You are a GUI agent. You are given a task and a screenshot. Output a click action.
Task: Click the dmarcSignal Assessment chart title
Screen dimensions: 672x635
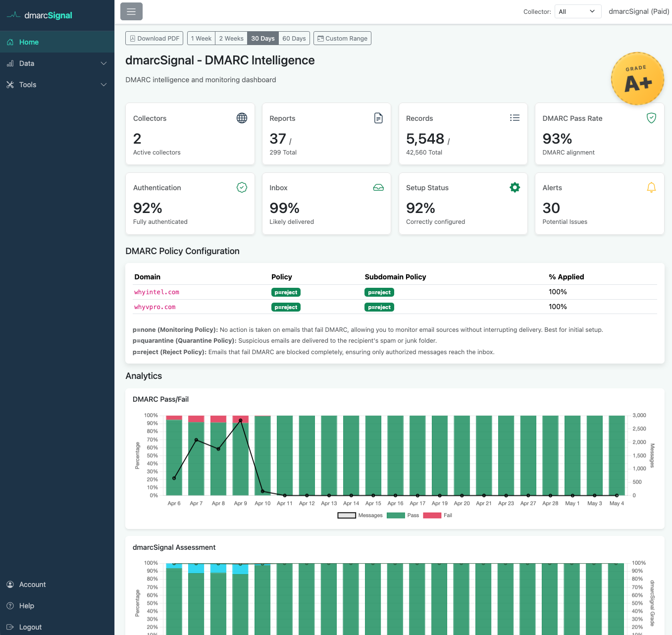pyautogui.click(x=174, y=547)
